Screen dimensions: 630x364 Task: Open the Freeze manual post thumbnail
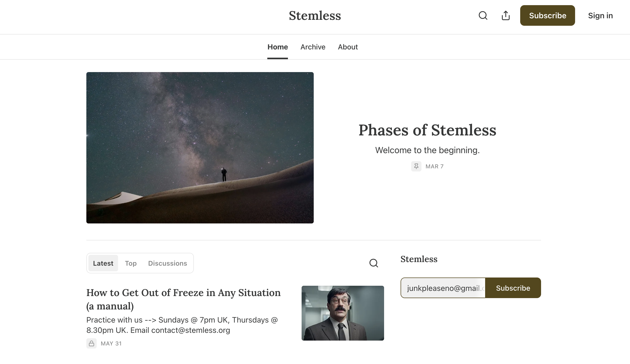[x=343, y=313]
